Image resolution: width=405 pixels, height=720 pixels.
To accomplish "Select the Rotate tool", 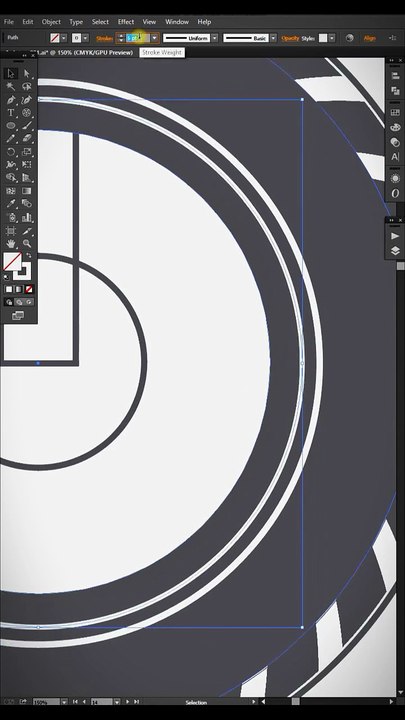I will [11, 152].
